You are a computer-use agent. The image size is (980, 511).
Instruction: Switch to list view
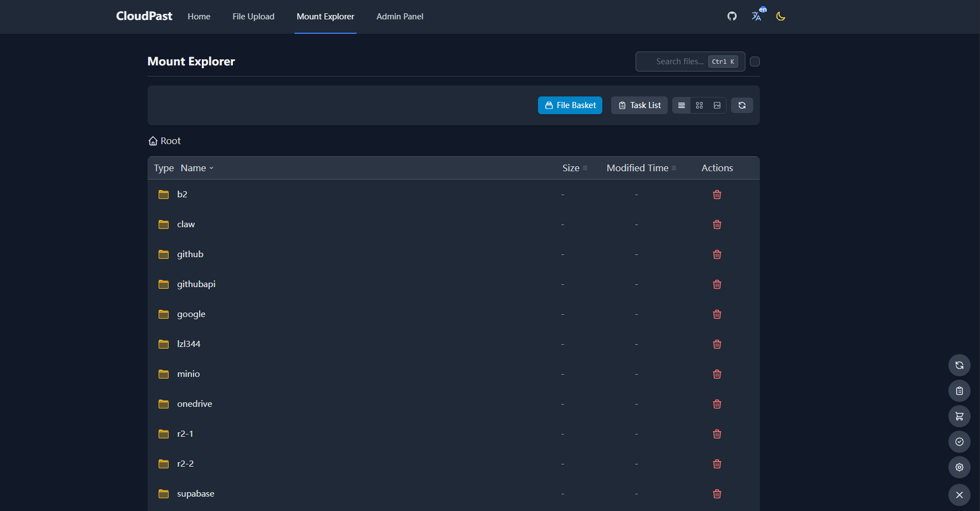coord(682,105)
